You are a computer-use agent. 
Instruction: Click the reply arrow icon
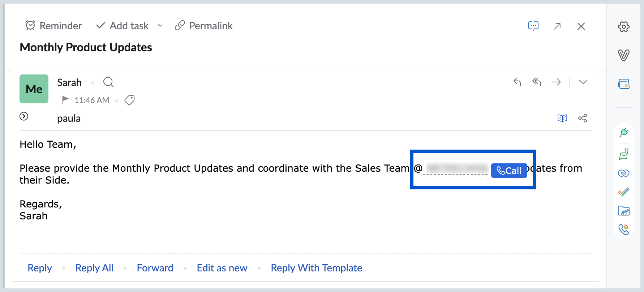(x=517, y=82)
